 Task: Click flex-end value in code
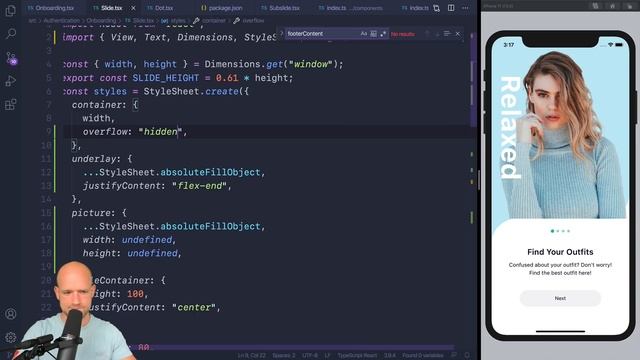(x=200, y=186)
